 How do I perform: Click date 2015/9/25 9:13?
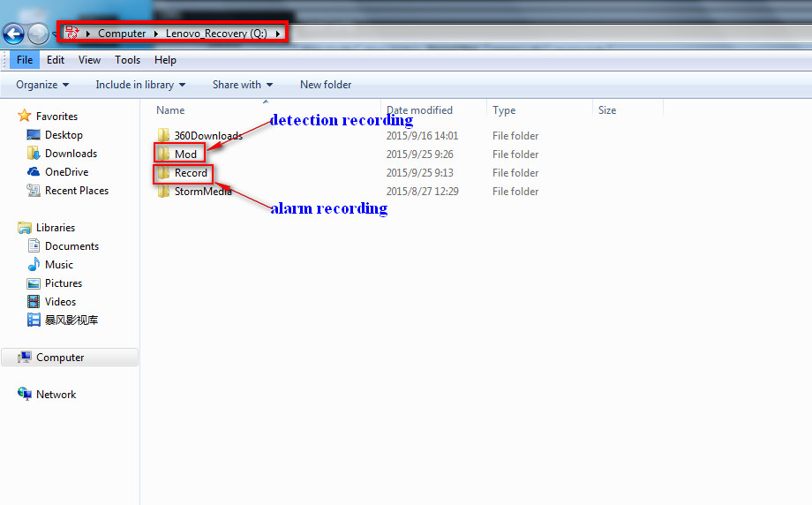[x=419, y=173]
